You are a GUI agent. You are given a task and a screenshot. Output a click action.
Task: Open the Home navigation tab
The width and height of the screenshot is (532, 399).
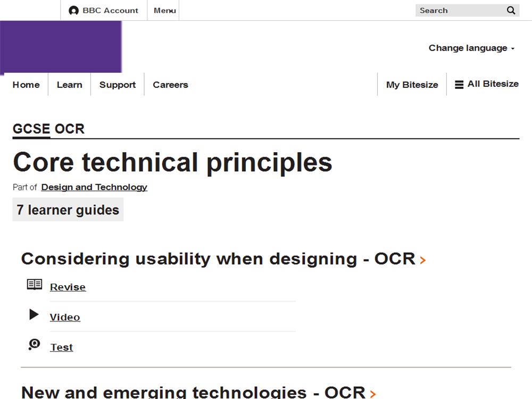26,85
